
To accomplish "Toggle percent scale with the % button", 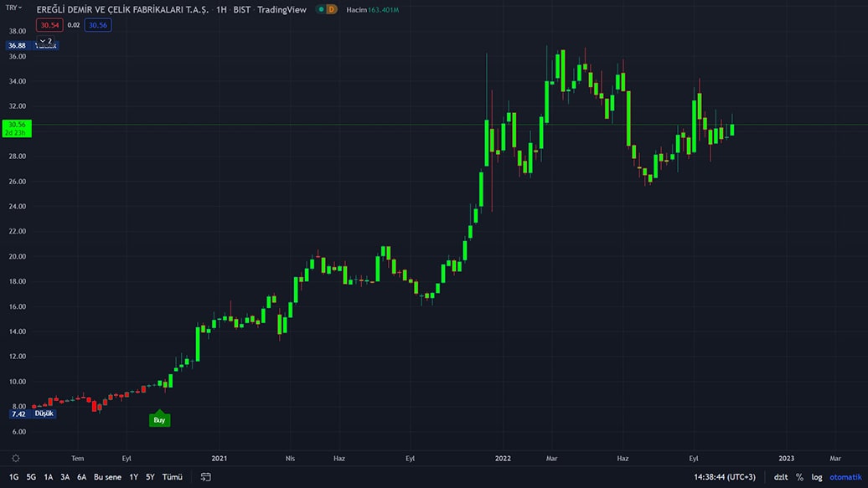I will (x=799, y=477).
